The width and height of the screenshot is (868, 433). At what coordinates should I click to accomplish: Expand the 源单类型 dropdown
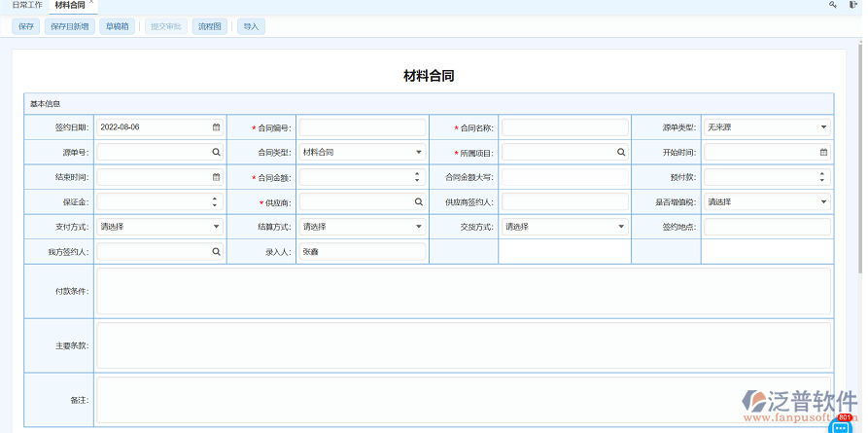[823, 127]
